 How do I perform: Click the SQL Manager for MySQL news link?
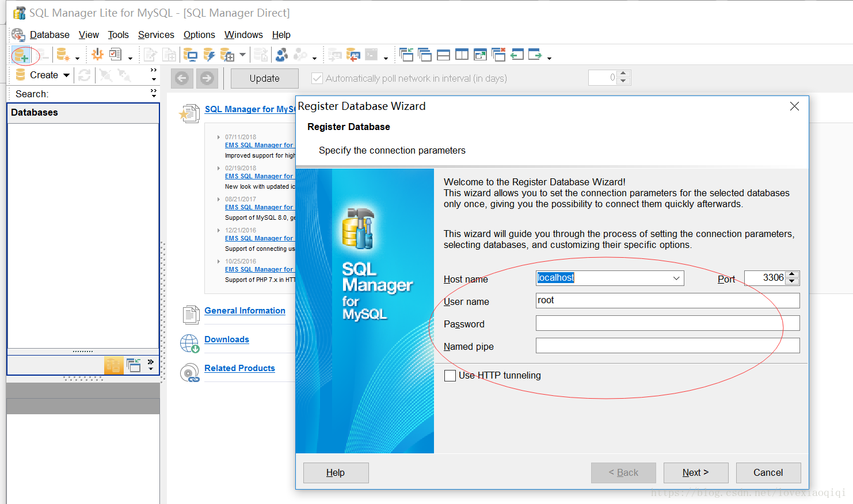point(250,109)
